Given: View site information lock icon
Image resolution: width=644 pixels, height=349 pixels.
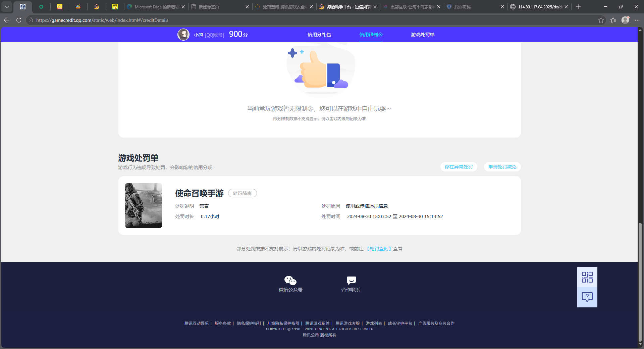Looking at the screenshot, I should click(31, 20).
